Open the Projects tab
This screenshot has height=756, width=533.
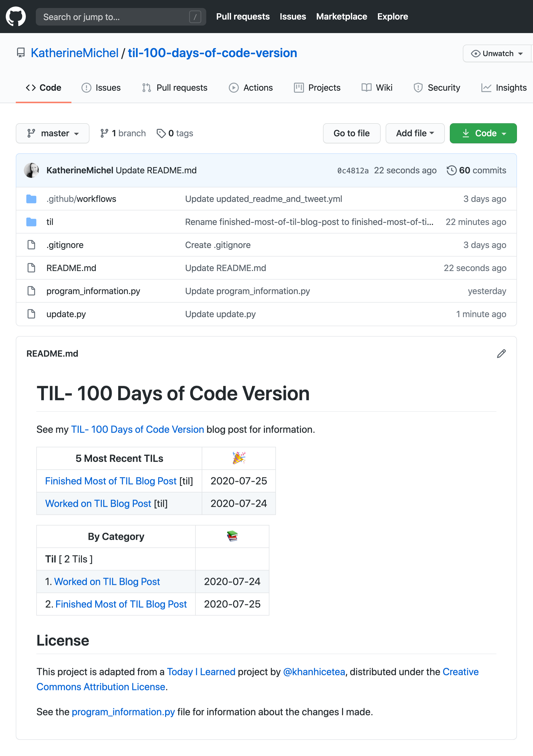pos(317,88)
